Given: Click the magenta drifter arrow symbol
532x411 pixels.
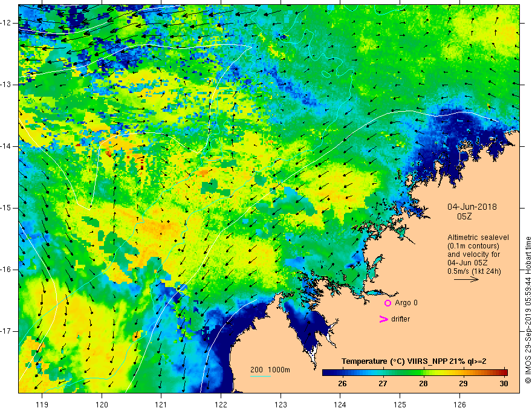Looking at the screenshot, I should click(x=383, y=319).
